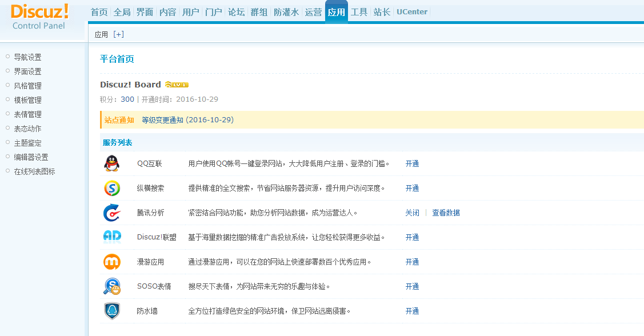Click 开通 for Discuz!联盟
The height and width of the screenshot is (336, 644).
[x=412, y=237]
